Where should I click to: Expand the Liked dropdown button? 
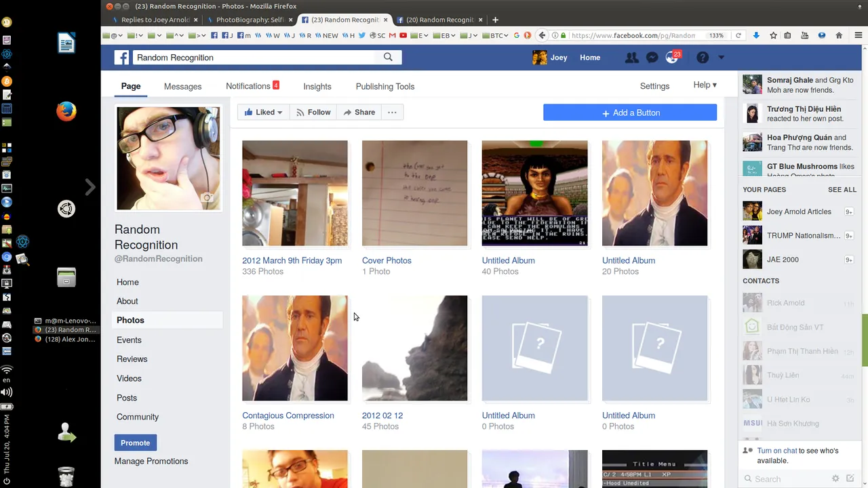[x=264, y=113]
